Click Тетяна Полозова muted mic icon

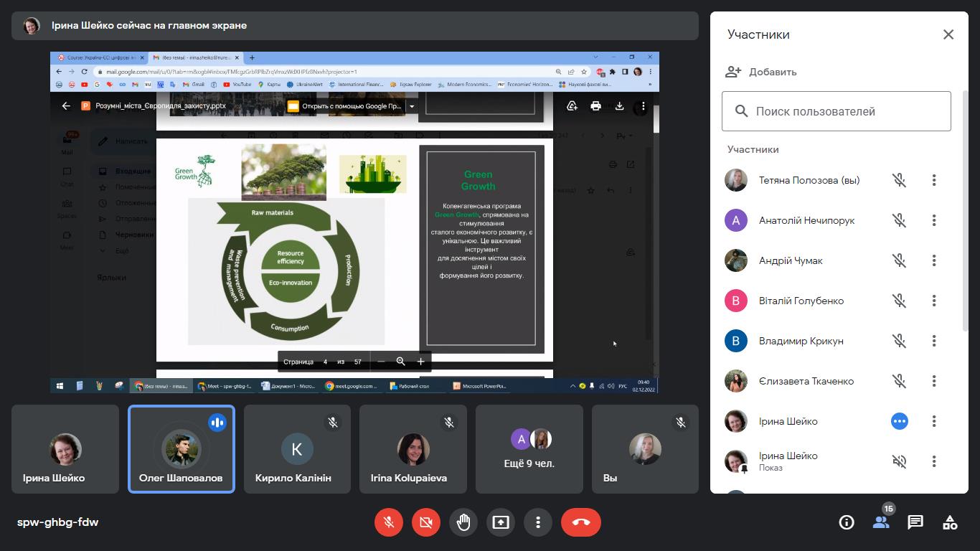pos(900,180)
